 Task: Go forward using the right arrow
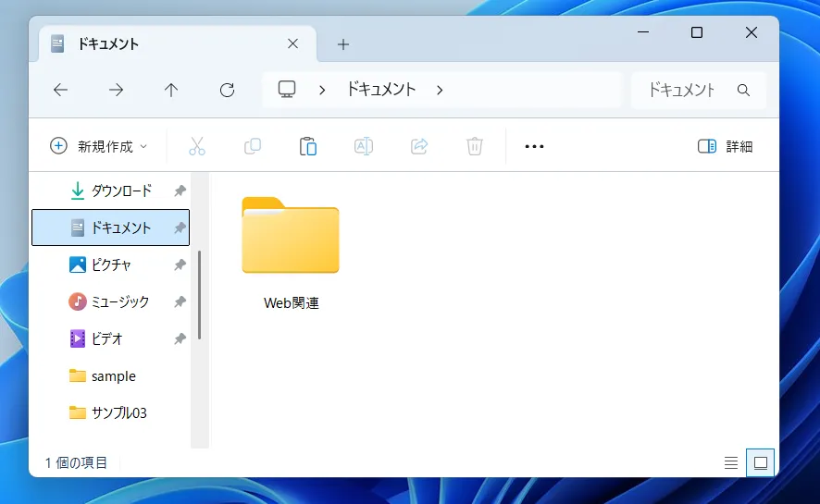pyautogui.click(x=116, y=90)
